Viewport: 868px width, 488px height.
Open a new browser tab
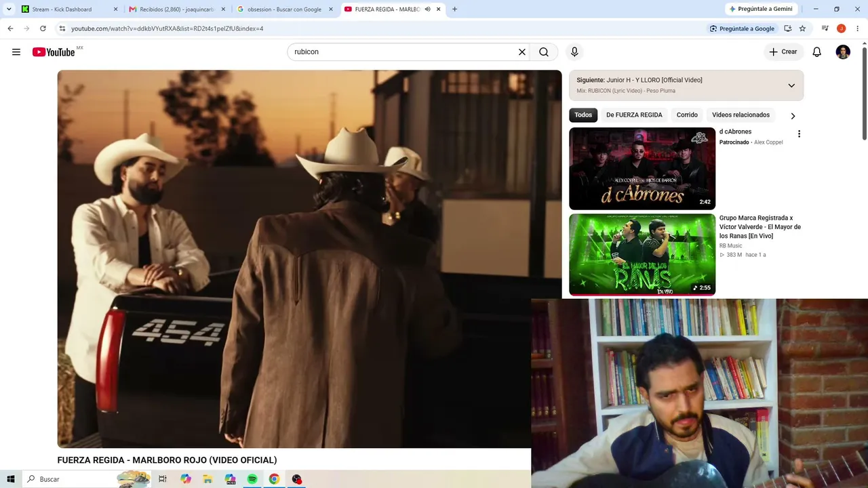(x=454, y=9)
